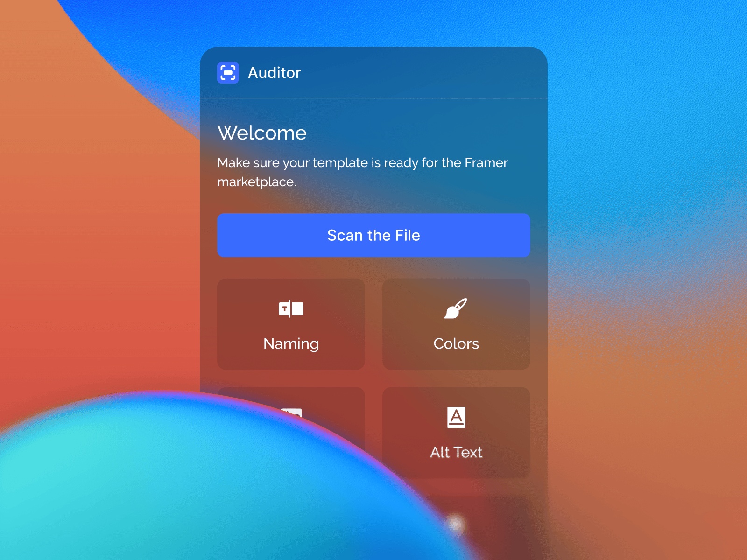This screenshot has width=747, height=560.
Task: Open the Naming audit section
Action: click(x=290, y=324)
